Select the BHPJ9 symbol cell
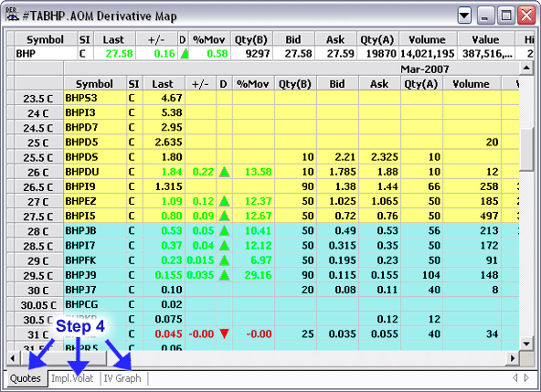Image resolution: width=541 pixels, height=392 pixels. 95,275
